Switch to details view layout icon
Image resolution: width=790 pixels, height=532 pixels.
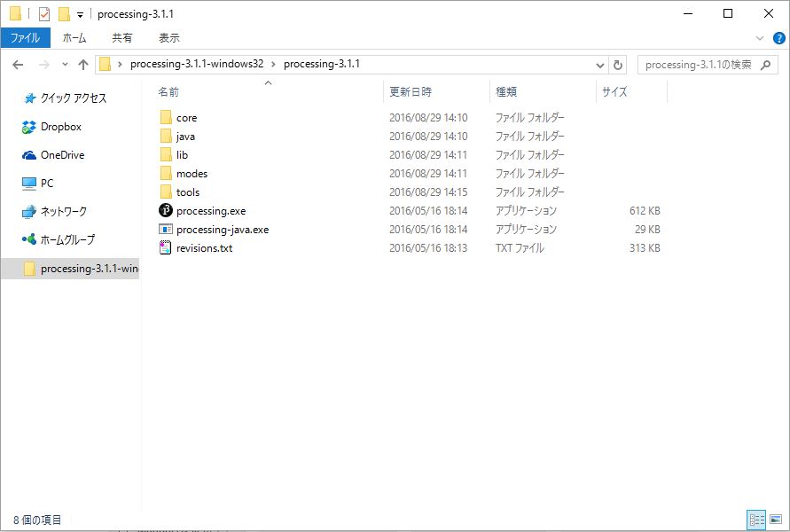click(756, 520)
